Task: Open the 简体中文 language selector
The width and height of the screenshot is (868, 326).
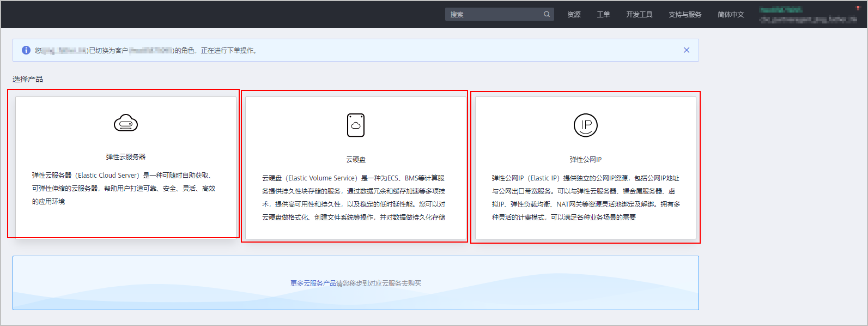Action: click(731, 15)
